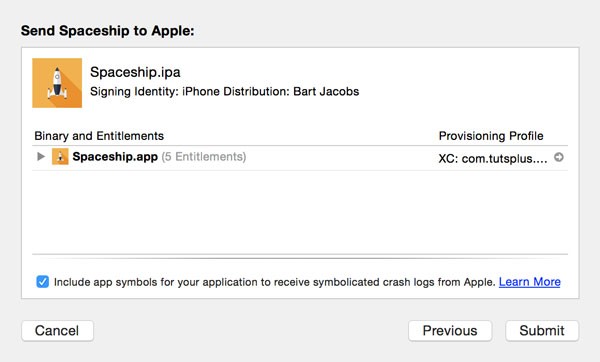Click the Provisioning Profile column header
The width and height of the screenshot is (600, 362).
(x=491, y=136)
